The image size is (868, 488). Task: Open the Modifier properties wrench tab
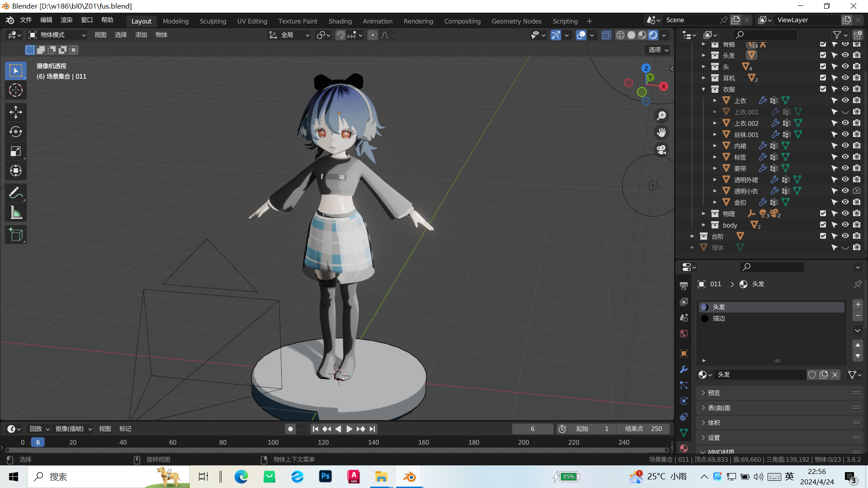click(684, 369)
